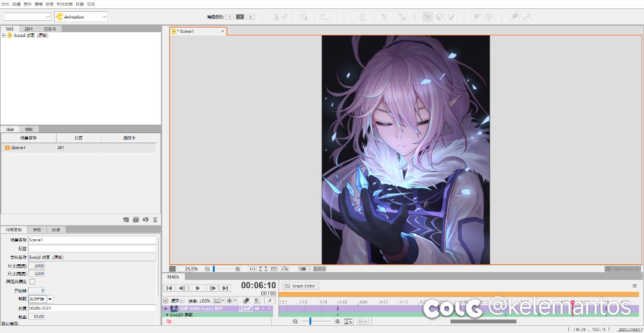Image resolution: width=644 pixels, height=333 pixels.
Task: Click the stamp icon in timeline controls
Action: coord(256,301)
